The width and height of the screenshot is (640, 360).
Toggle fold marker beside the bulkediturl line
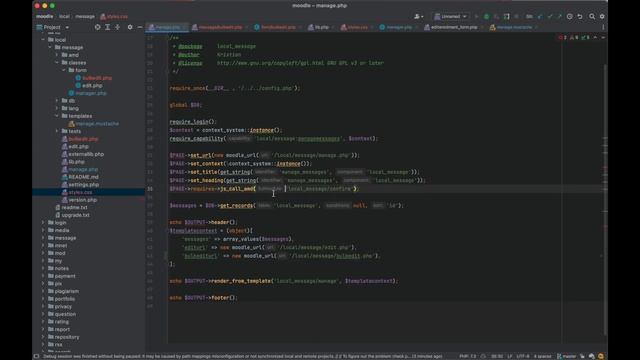tap(165, 256)
